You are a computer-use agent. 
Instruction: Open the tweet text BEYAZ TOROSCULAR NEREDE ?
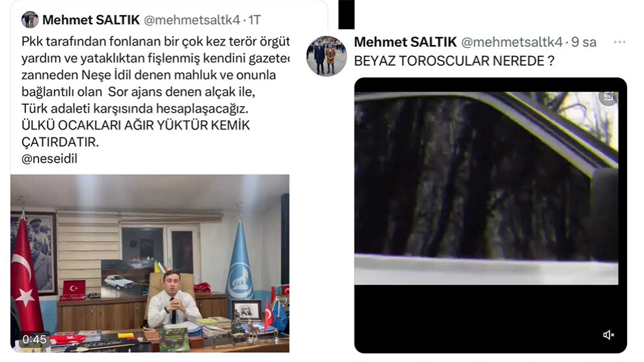click(454, 61)
